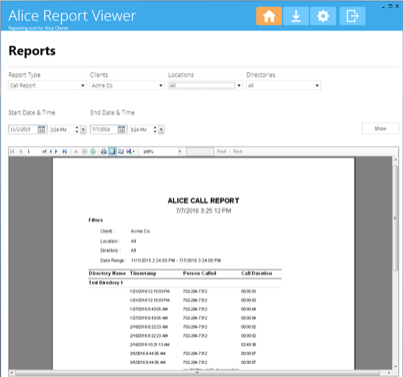Open the end time dropdown arrow

(x=161, y=129)
